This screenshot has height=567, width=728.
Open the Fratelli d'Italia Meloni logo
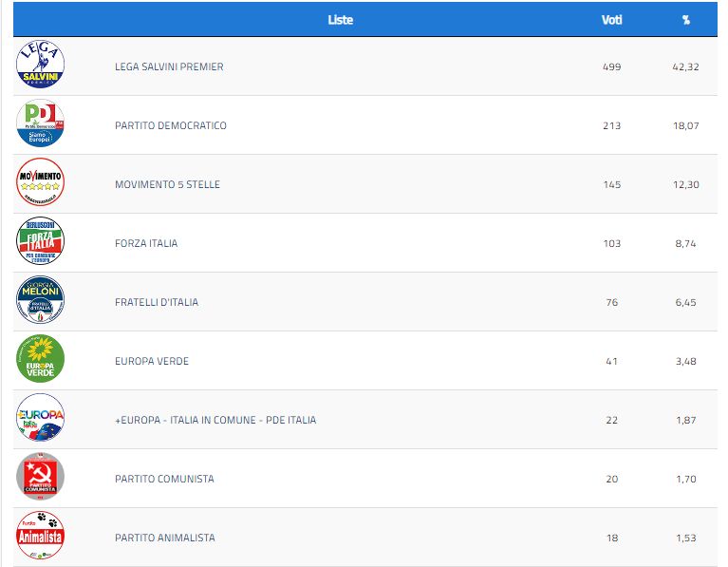click(x=40, y=302)
